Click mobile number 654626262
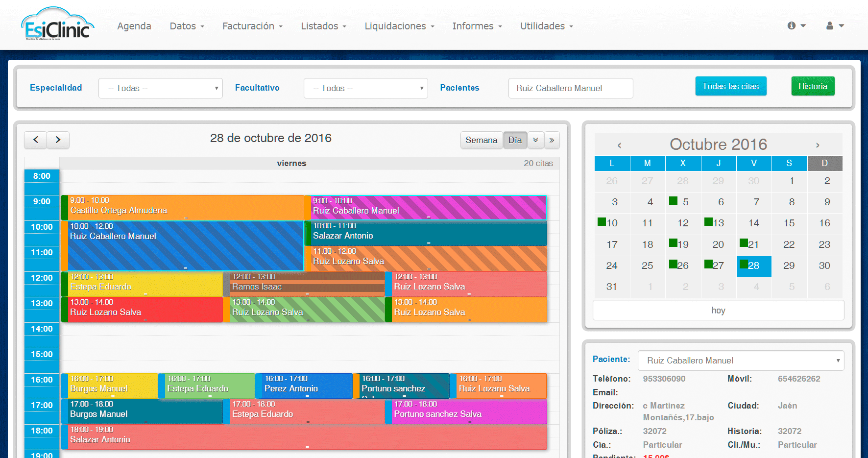Viewport: 868px width, 458px height. [x=799, y=379]
